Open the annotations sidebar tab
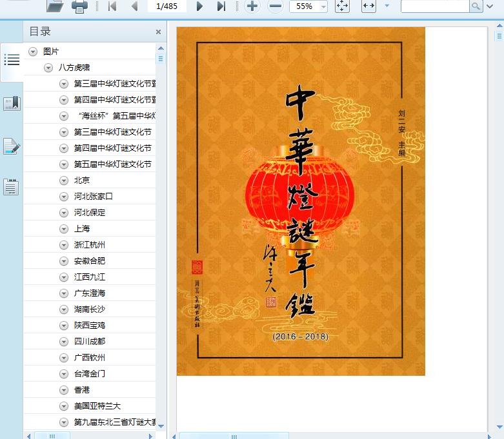 (12, 146)
